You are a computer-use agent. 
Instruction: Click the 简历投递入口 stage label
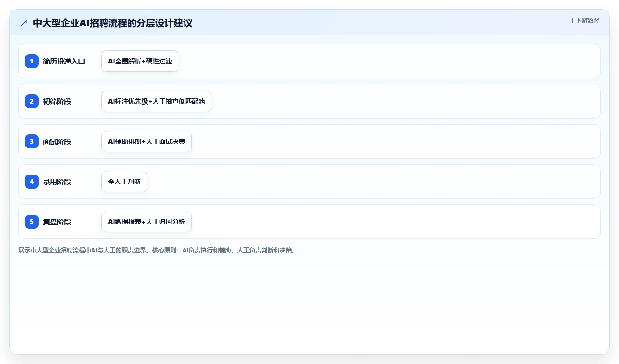pyautogui.click(x=64, y=61)
